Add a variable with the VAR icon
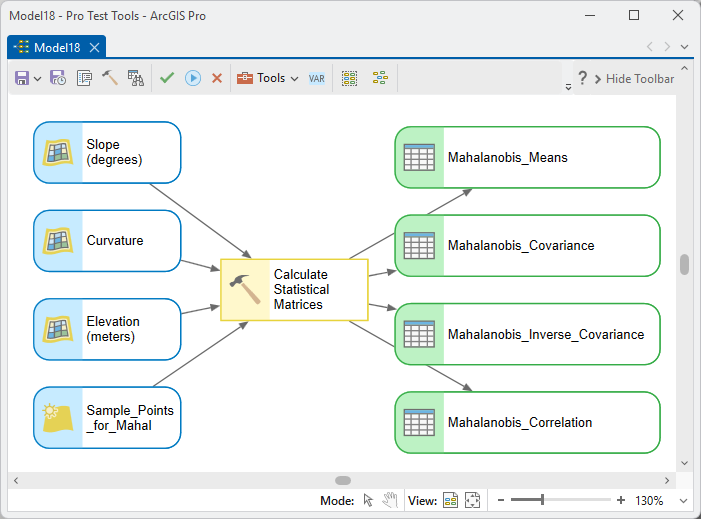 click(x=317, y=79)
